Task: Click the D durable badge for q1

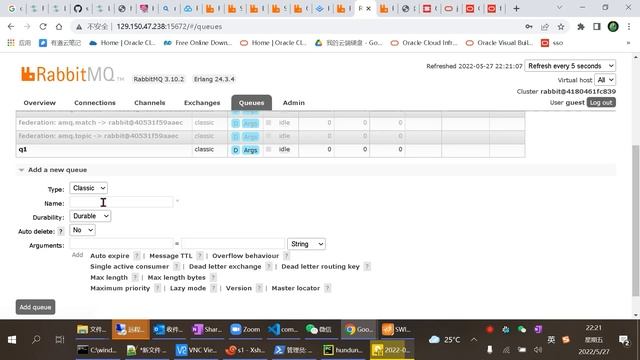Action: click(x=236, y=150)
